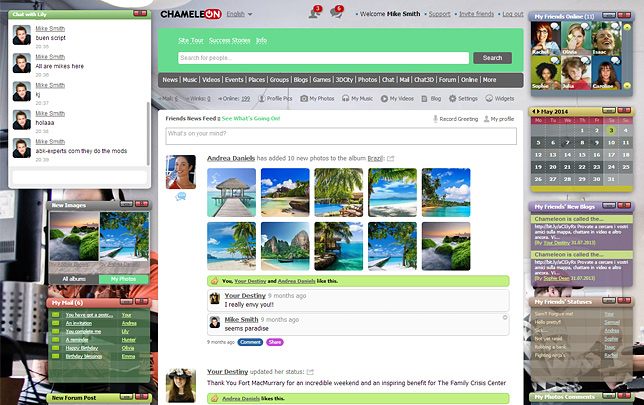The height and width of the screenshot is (405, 644).
Task: Collapse My Friends' Statuses widget
Action: (609, 301)
